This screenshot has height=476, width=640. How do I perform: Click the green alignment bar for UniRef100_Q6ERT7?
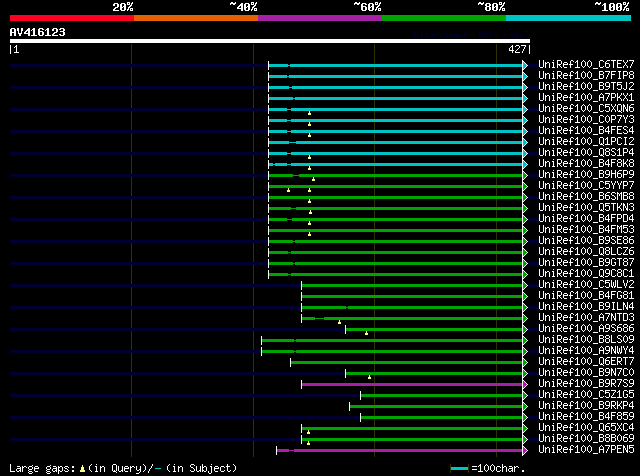click(407, 363)
